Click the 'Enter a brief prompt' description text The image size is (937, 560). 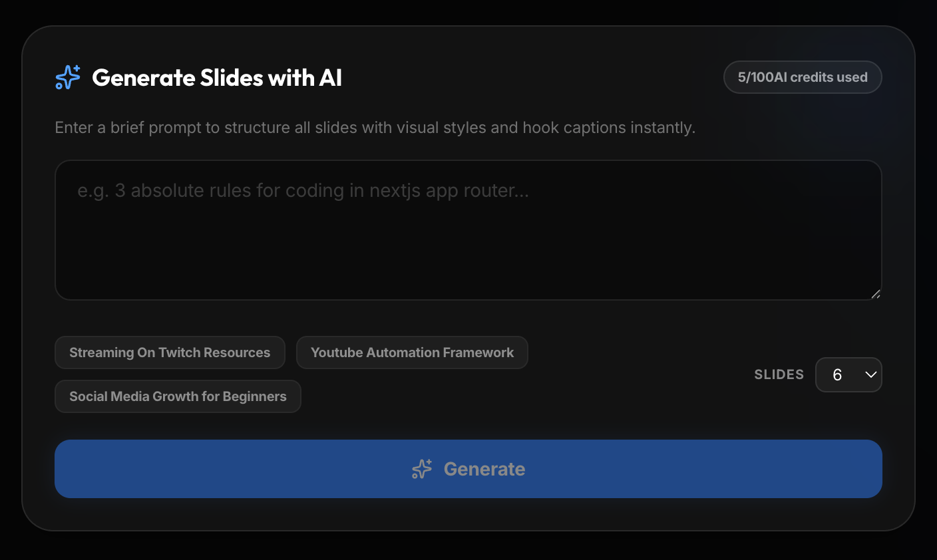(x=375, y=128)
